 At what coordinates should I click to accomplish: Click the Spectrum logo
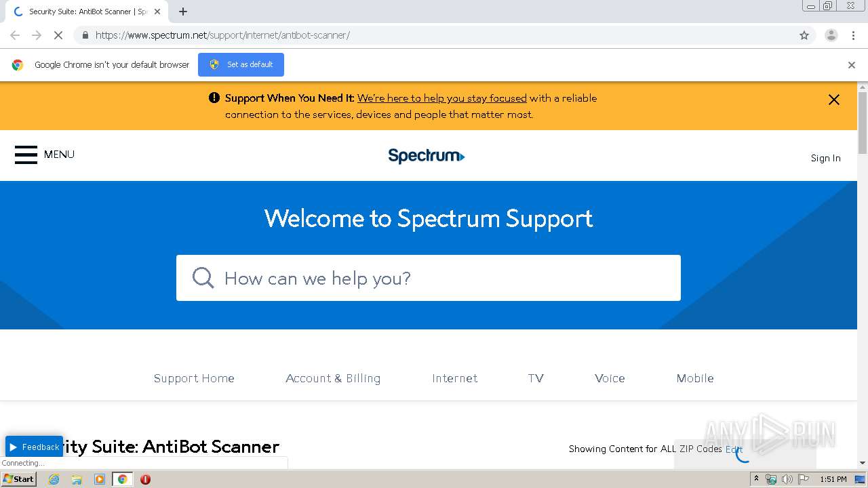tap(427, 156)
